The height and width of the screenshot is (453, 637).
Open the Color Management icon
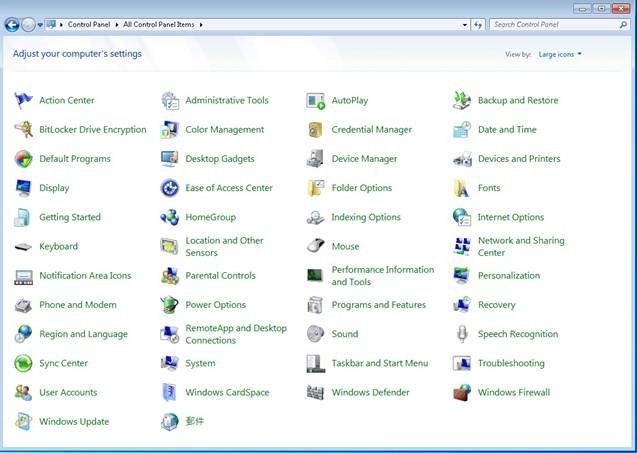click(170, 130)
